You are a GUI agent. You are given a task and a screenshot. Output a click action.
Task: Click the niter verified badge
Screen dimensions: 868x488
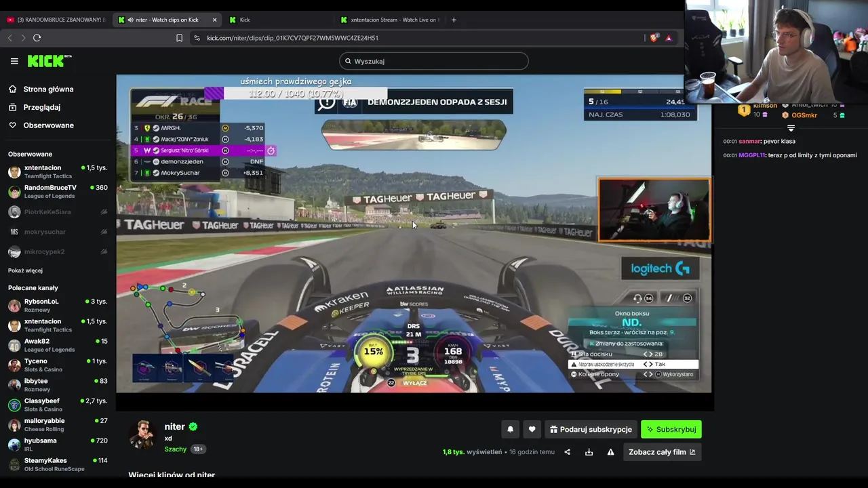(193, 427)
